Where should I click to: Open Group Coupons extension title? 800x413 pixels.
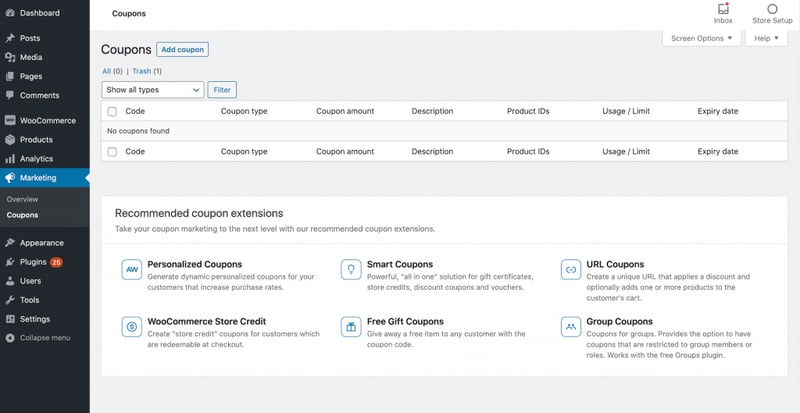[619, 322]
